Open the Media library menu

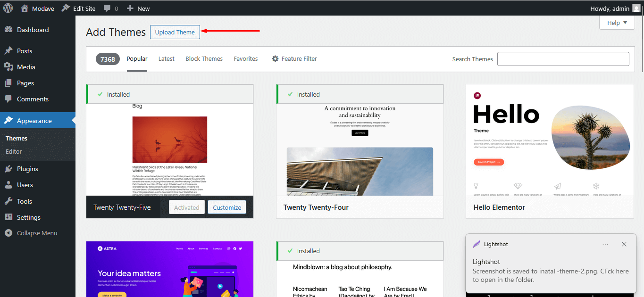[38, 67]
